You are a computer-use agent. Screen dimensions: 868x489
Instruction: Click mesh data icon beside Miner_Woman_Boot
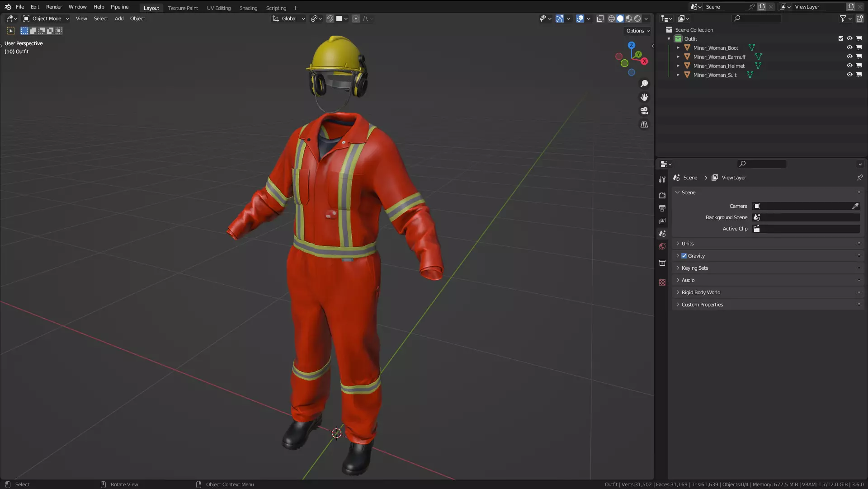click(x=751, y=47)
